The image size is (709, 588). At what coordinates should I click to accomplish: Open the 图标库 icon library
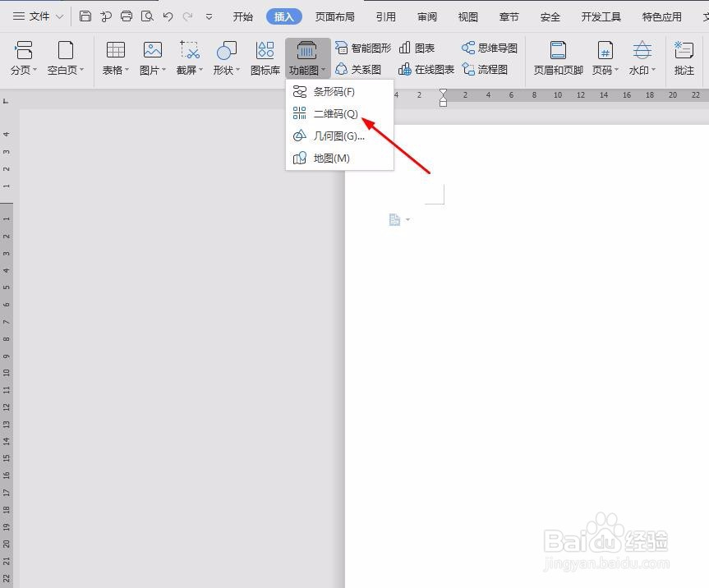point(265,57)
